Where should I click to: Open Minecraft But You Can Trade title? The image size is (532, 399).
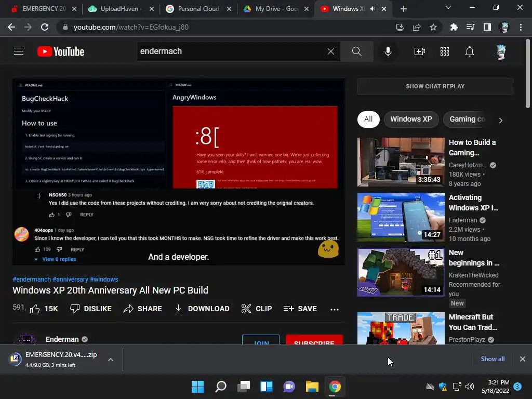click(x=473, y=322)
